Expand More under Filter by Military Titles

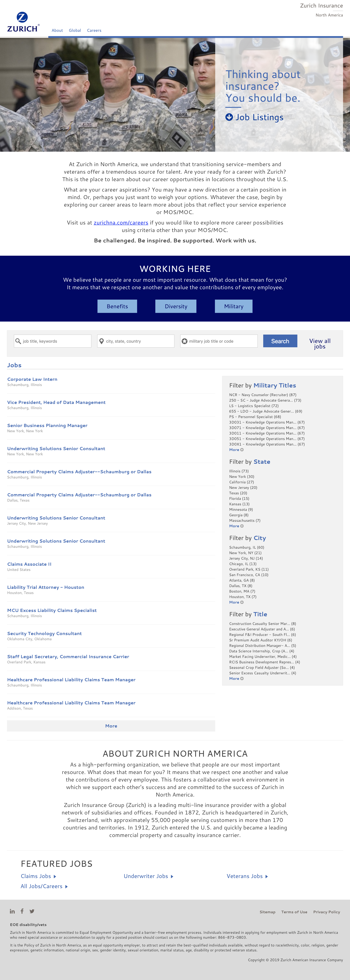[236, 450]
